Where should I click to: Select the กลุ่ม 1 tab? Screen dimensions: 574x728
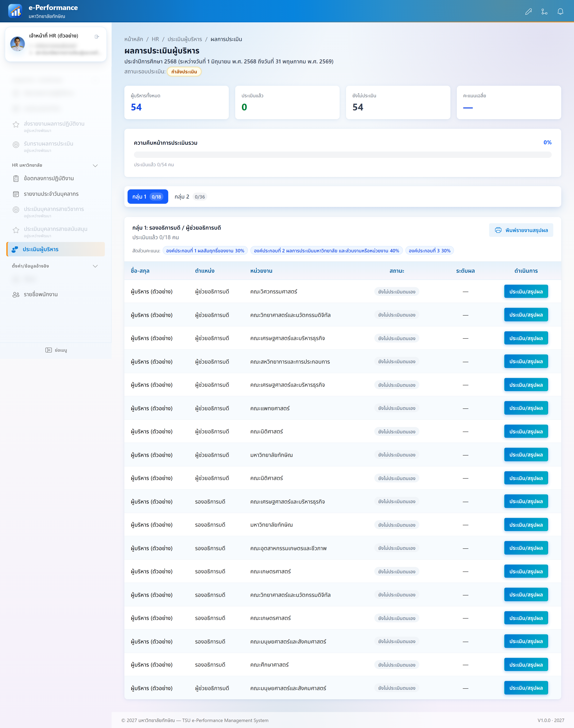[147, 197]
